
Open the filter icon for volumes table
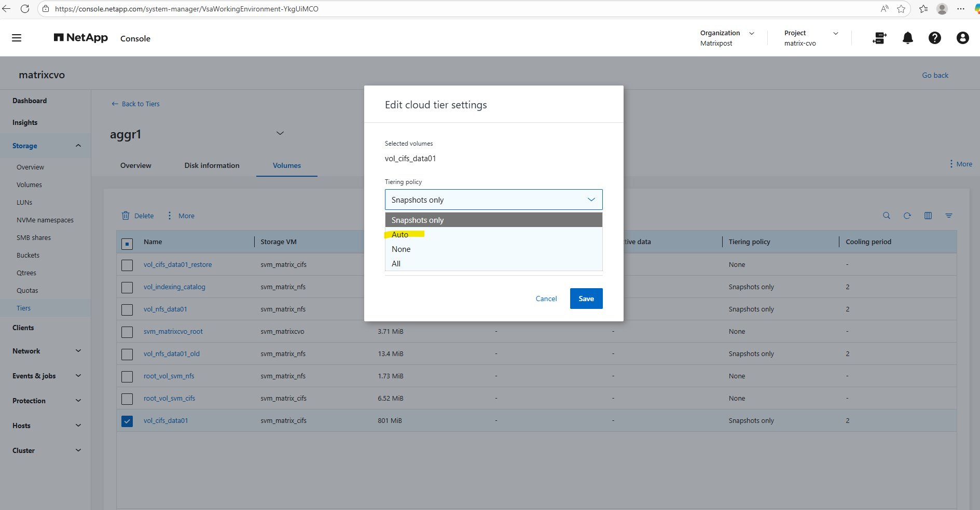(948, 216)
